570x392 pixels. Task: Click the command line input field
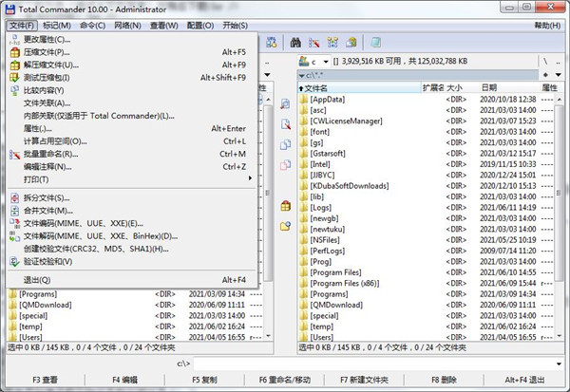pos(380,363)
